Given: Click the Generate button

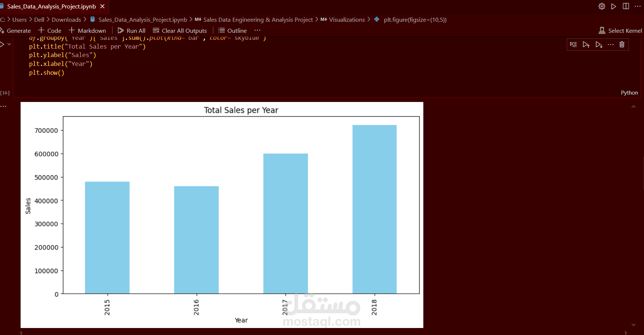Looking at the screenshot, I should point(15,31).
